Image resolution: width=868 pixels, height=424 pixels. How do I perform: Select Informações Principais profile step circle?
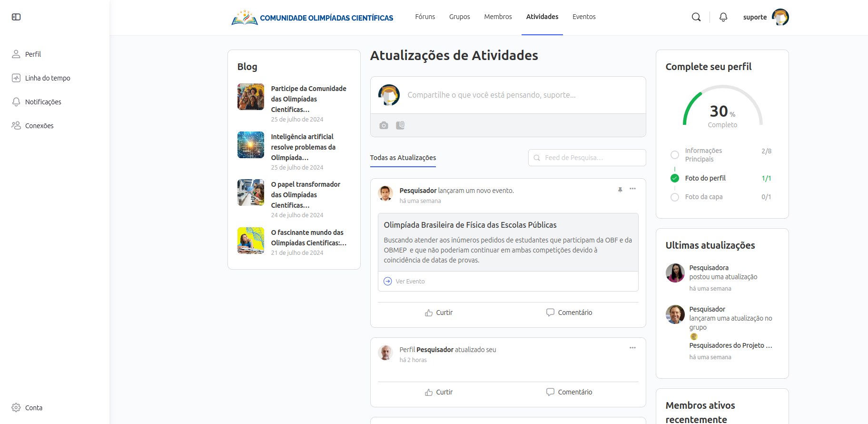point(675,155)
